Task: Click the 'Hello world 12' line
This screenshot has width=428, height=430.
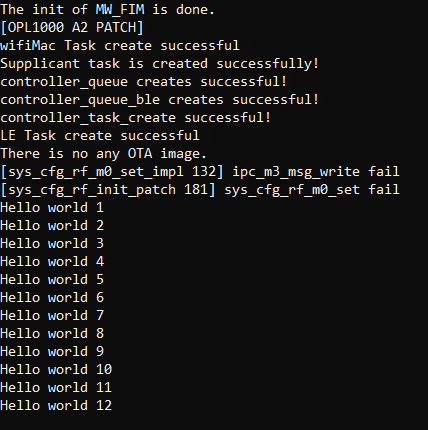Action: [56, 405]
